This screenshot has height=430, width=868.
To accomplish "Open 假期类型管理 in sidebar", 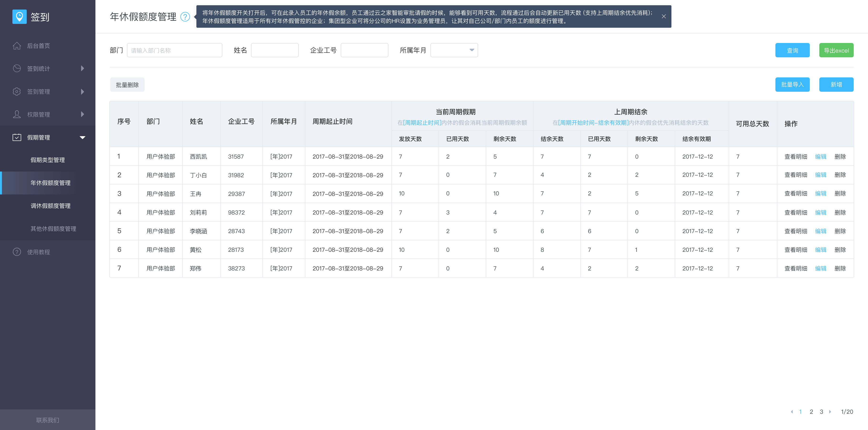I will 47,160.
